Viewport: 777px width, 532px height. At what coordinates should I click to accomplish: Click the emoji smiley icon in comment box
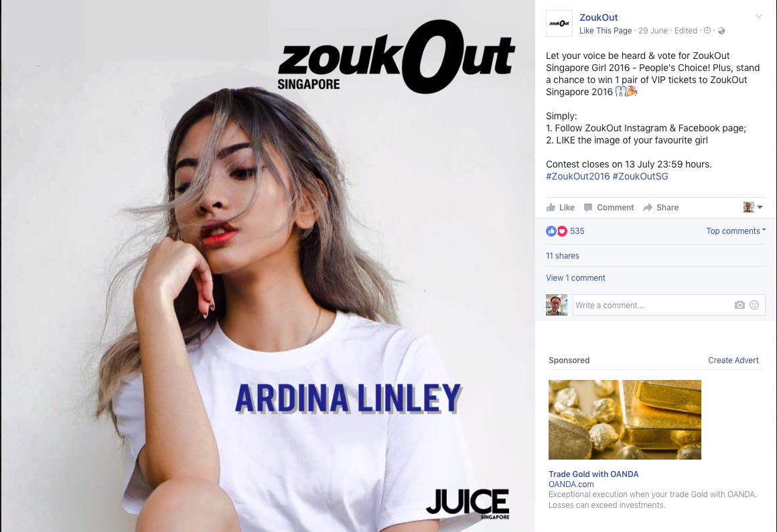click(754, 305)
